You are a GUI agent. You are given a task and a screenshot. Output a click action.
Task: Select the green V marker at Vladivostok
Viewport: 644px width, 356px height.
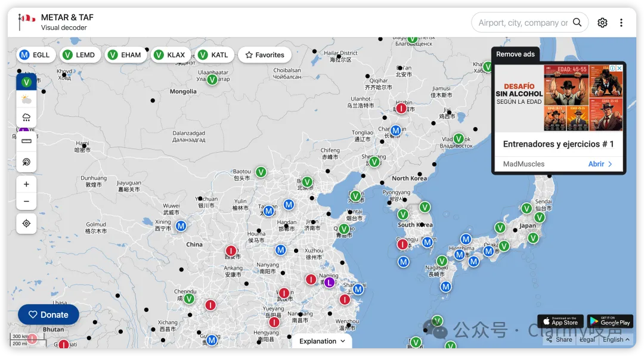click(x=459, y=139)
